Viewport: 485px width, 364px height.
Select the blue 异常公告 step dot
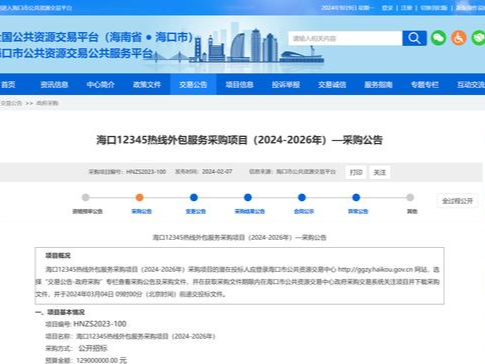tap(356, 198)
